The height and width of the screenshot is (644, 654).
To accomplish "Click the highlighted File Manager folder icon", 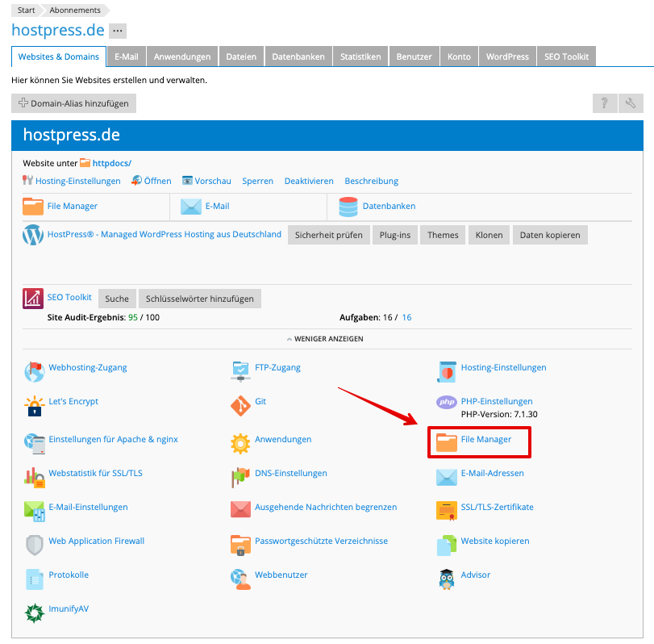I will coord(447,442).
